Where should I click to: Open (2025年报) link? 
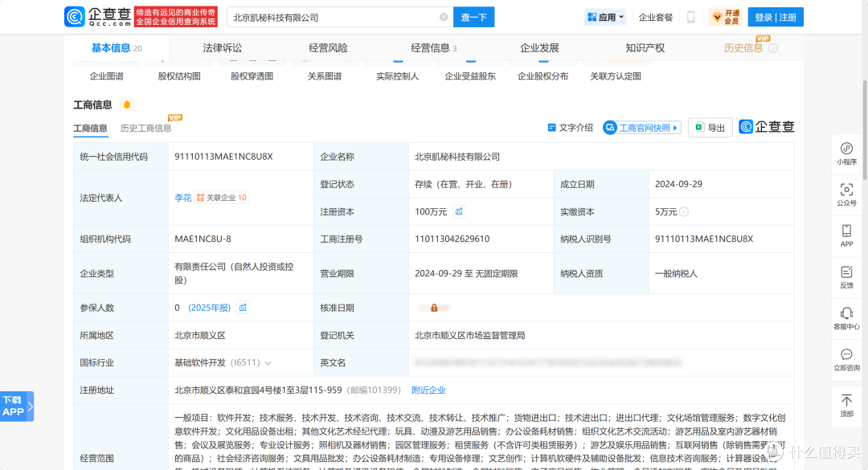[209, 308]
